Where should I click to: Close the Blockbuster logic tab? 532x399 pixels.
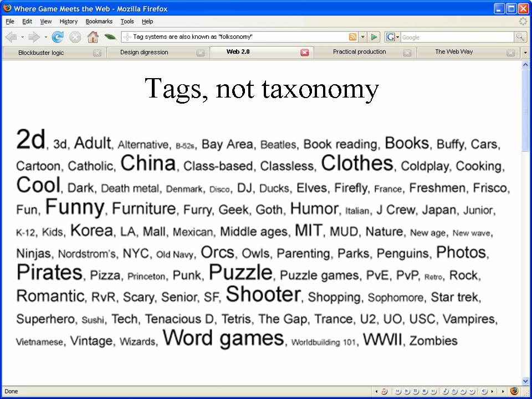pos(98,53)
